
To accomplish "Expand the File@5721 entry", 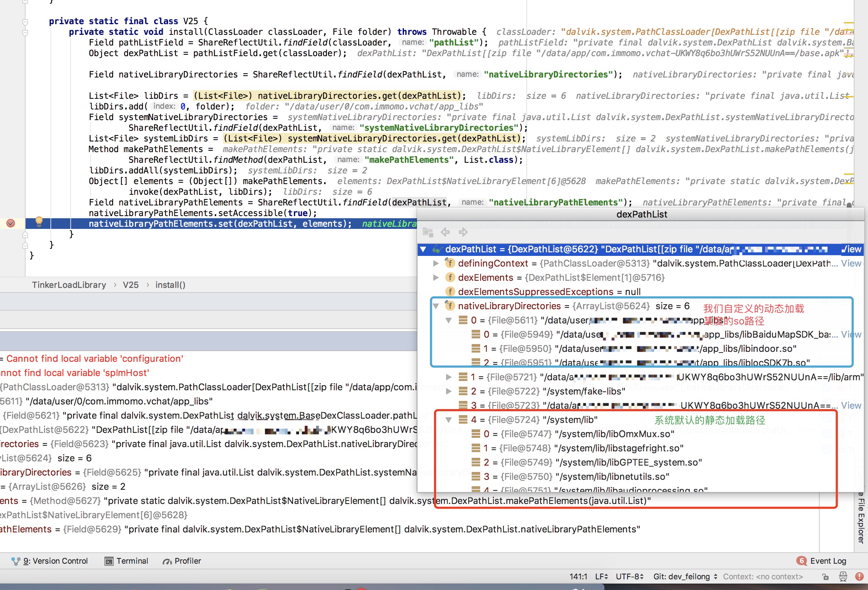I will (x=449, y=377).
